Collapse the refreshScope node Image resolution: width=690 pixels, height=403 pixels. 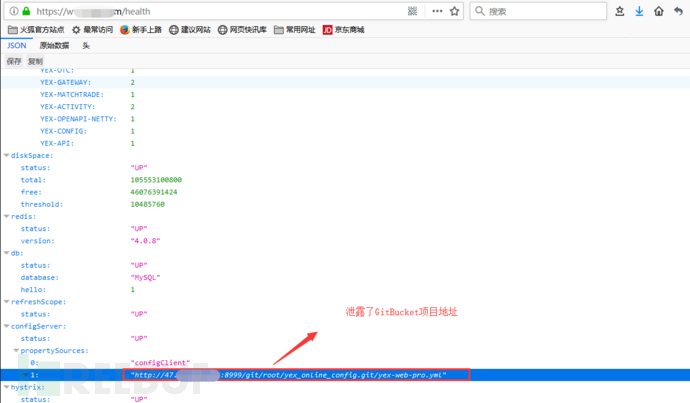click(7, 301)
